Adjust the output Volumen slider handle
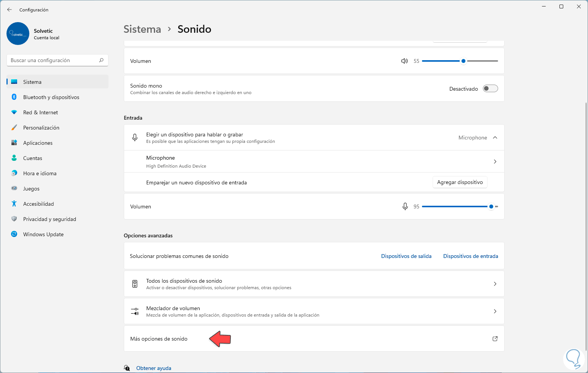This screenshot has height=373, width=588. coord(463,61)
